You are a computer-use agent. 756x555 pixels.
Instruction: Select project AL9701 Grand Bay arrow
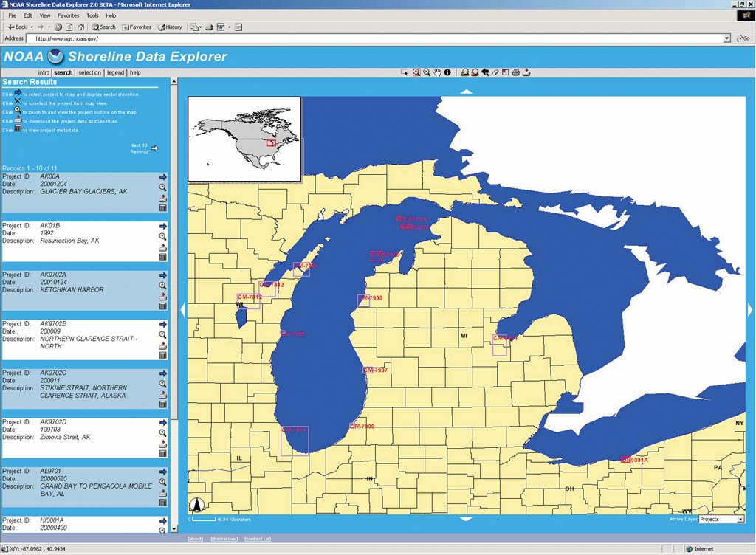coord(163,472)
